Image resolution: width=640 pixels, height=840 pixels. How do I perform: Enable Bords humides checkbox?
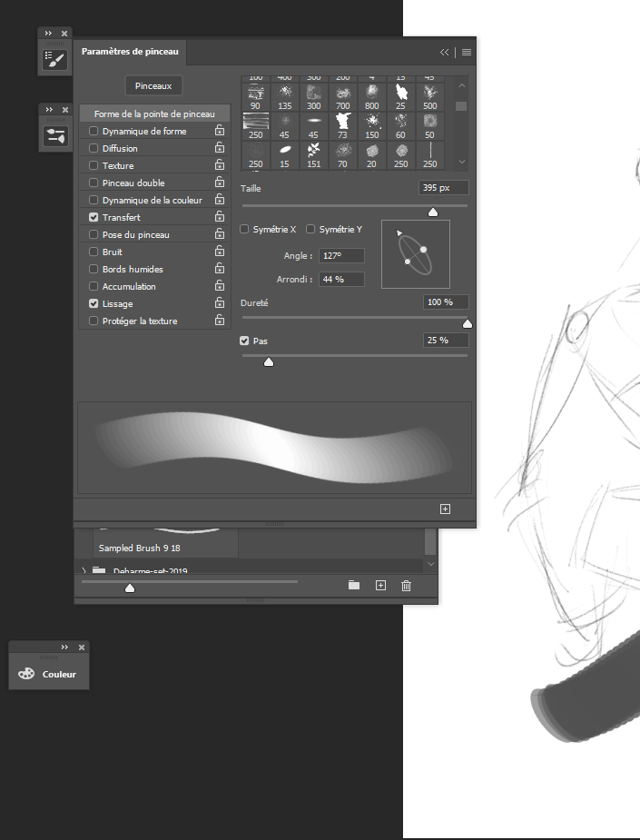click(x=94, y=269)
